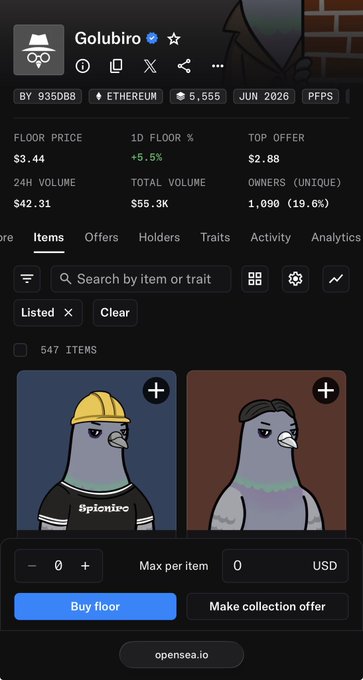Clear all applied filters
Viewport: 363px width, 680px height.
coord(115,313)
